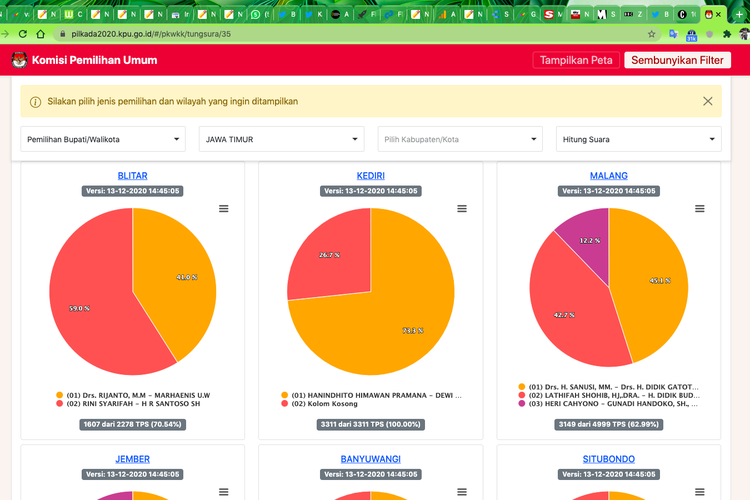Open a new browser tab with plus

click(x=736, y=14)
